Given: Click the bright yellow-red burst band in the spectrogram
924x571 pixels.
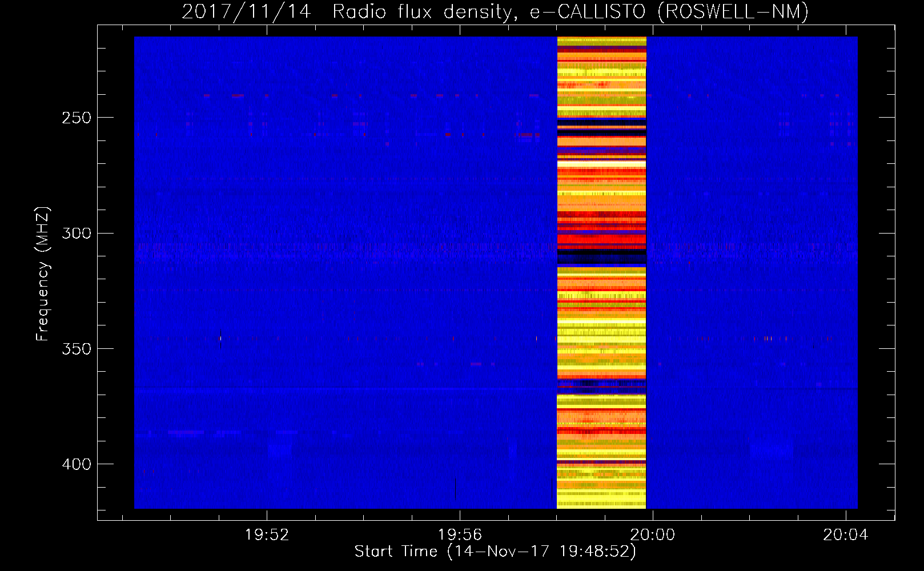Looking at the screenshot, I should [x=601, y=272].
